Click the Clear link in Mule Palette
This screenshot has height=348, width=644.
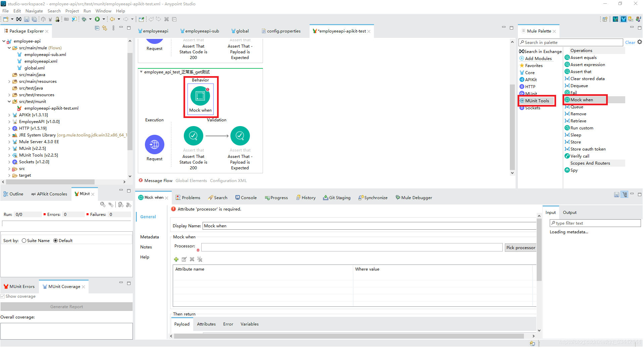pos(630,43)
